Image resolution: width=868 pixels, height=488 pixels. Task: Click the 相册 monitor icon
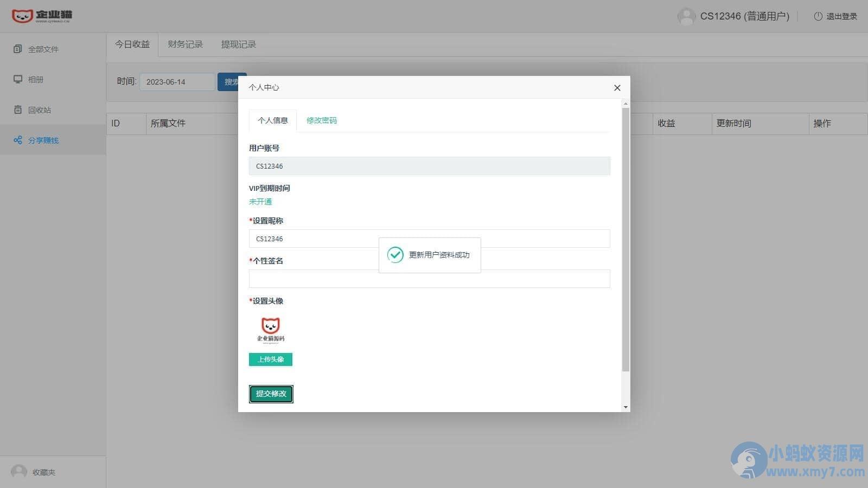18,79
